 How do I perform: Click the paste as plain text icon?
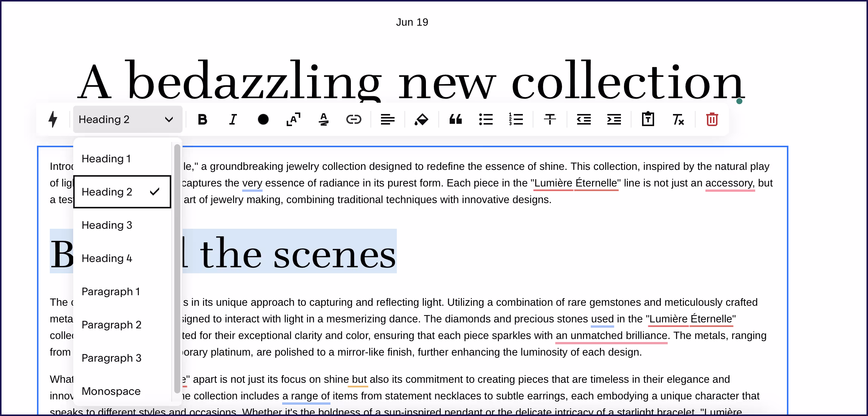[x=648, y=119]
